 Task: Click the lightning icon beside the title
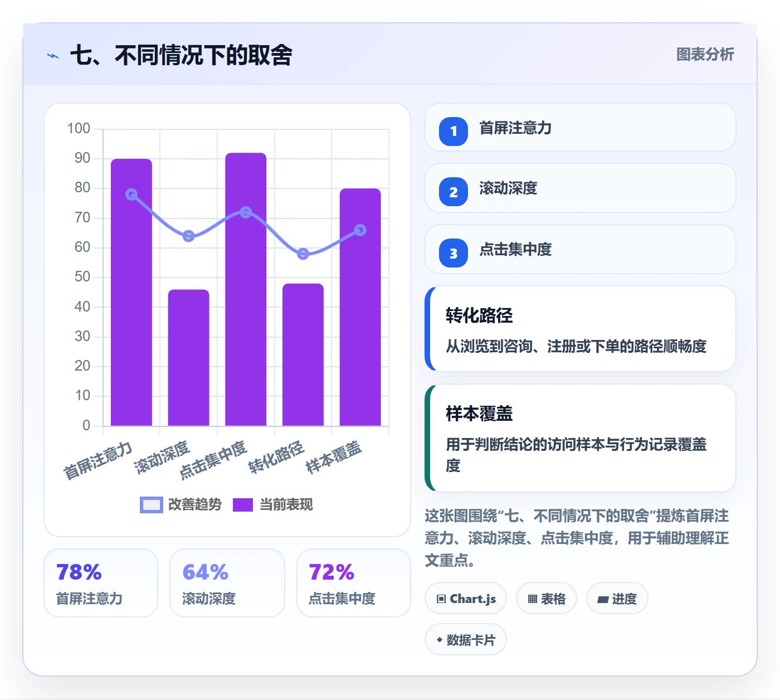53,56
